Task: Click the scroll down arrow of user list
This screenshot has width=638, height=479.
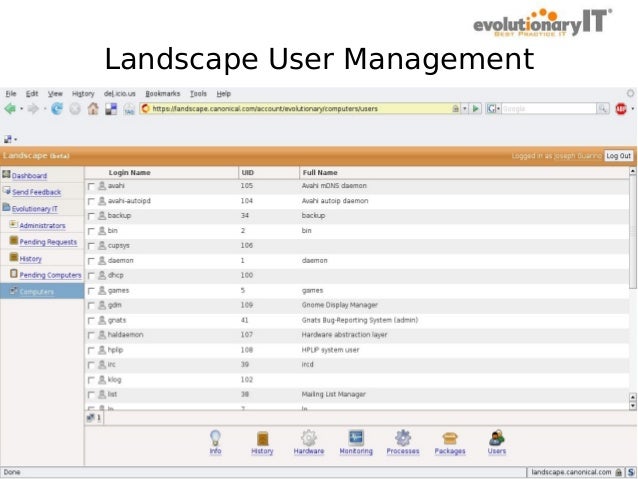Action: 633,406
